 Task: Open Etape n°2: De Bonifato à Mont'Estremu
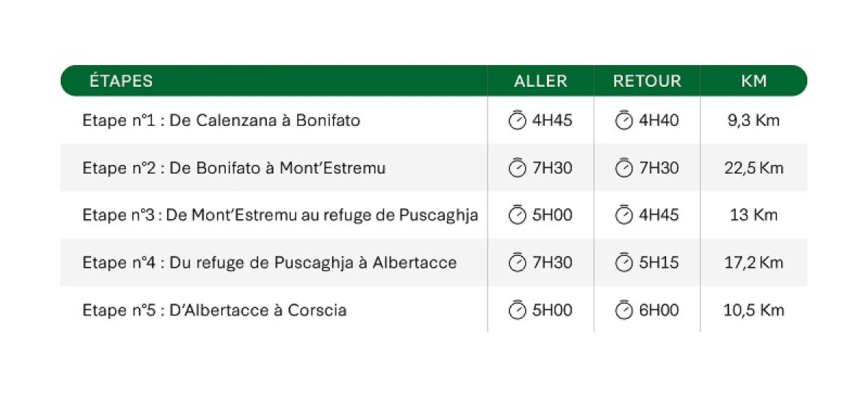234,168
